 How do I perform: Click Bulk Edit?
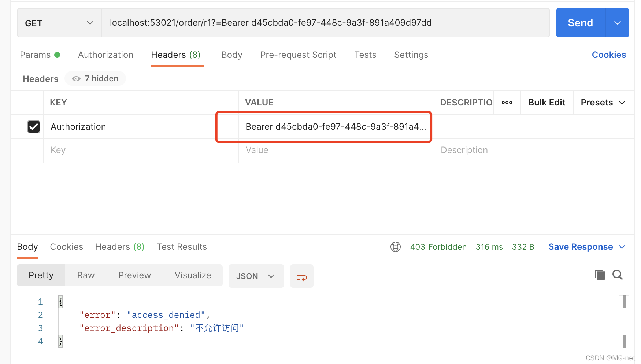546,103
